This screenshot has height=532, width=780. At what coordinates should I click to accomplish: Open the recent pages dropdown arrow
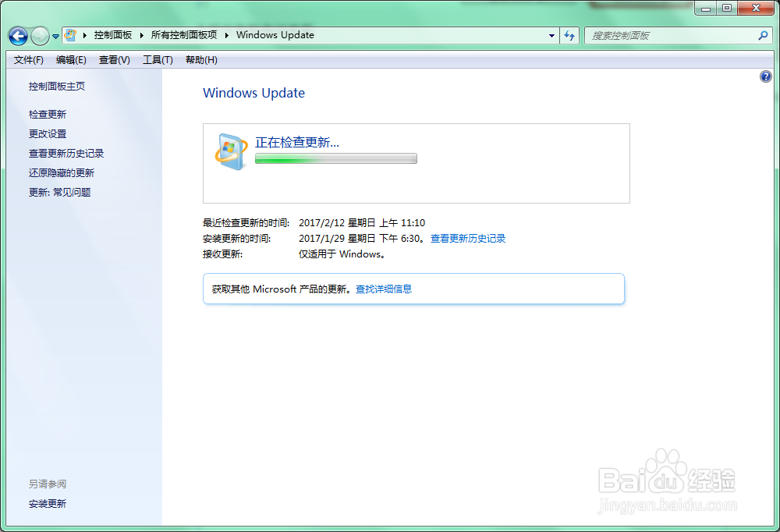[55, 37]
